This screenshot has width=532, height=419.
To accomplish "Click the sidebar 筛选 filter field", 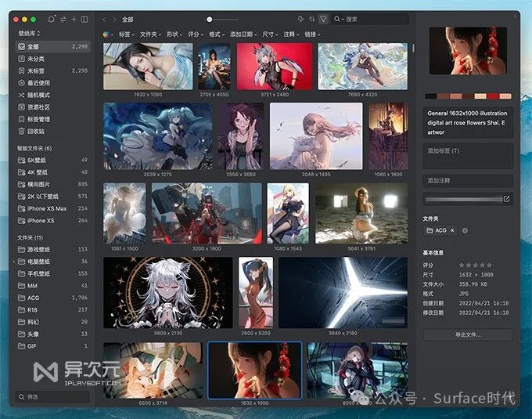I will pos(52,396).
